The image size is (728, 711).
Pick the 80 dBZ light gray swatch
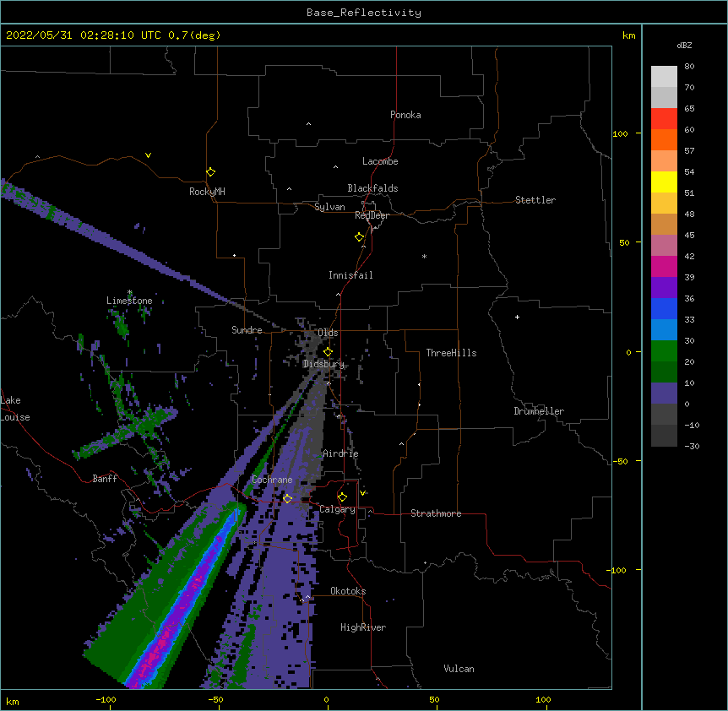click(664, 77)
